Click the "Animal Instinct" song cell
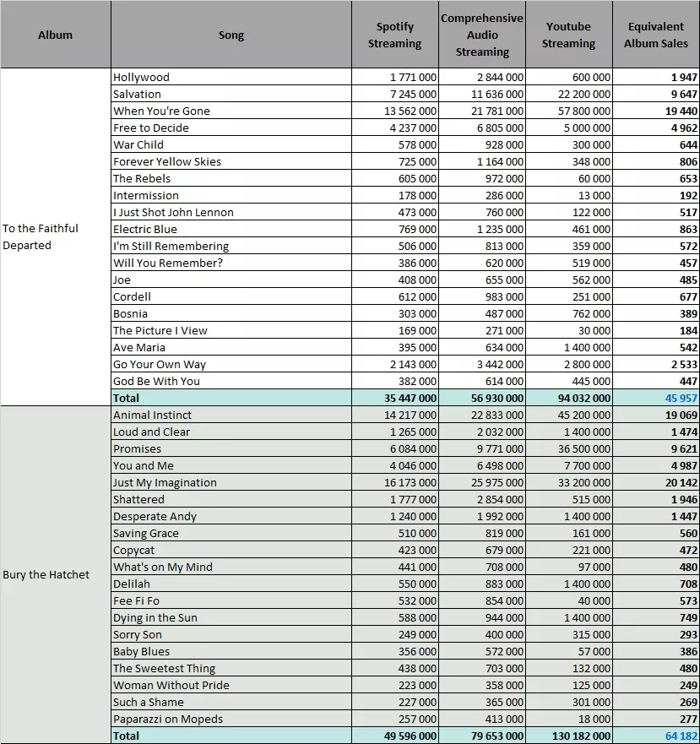Image resolution: width=700 pixels, height=744 pixels. 231,415
